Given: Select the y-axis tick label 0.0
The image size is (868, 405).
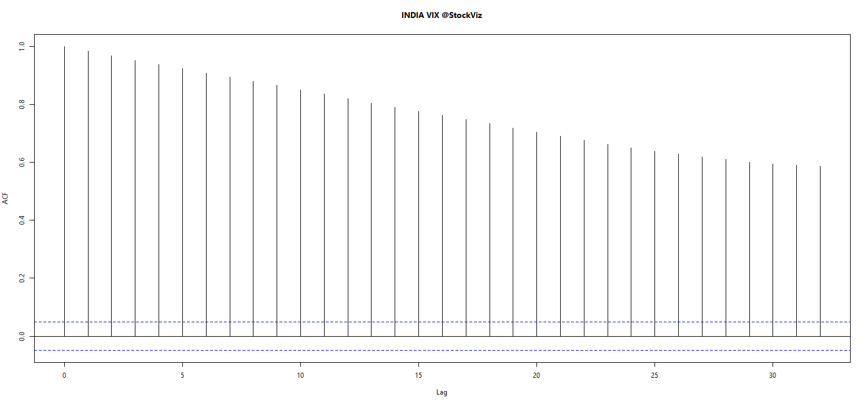Looking at the screenshot, I should coord(23,336).
